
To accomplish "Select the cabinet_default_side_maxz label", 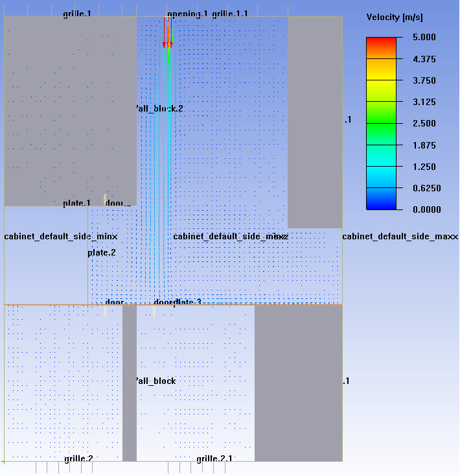I will click(x=230, y=236).
